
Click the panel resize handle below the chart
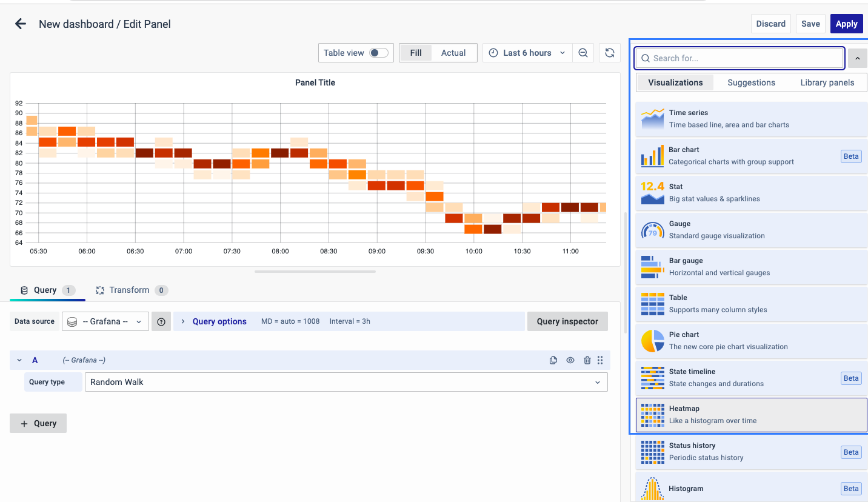click(315, 272)
